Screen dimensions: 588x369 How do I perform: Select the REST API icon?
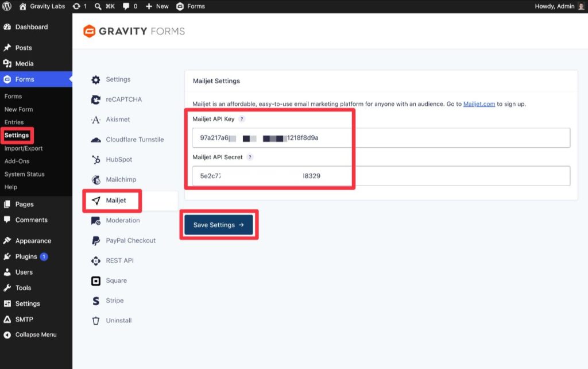[96, 260]
